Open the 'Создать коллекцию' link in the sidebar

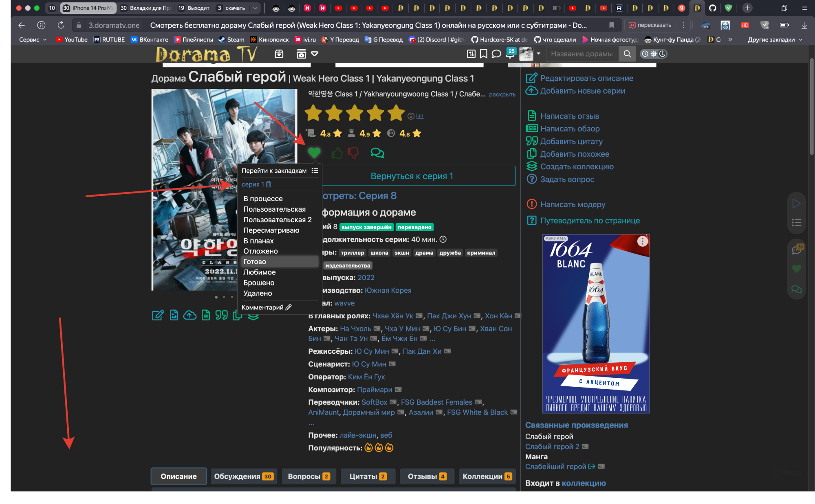pyautogui.click(x=577, y=167)
